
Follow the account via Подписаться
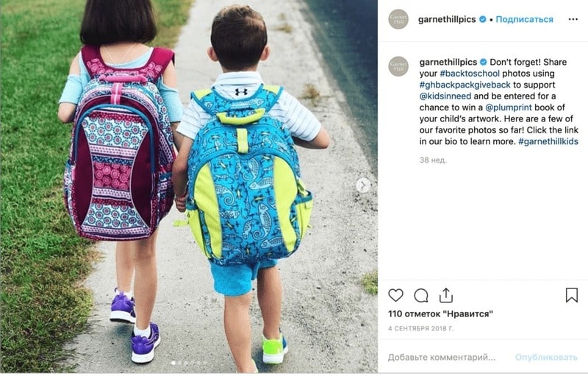pos(524,20)
